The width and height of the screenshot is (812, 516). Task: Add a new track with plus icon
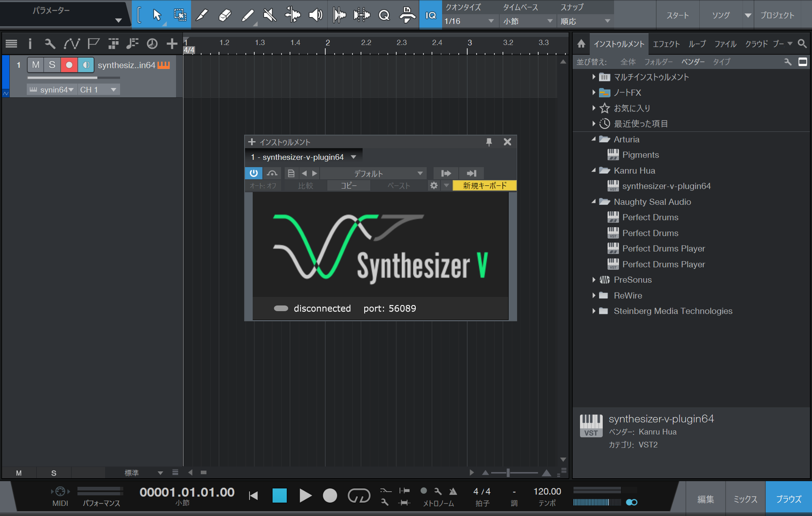pos(172,43)
